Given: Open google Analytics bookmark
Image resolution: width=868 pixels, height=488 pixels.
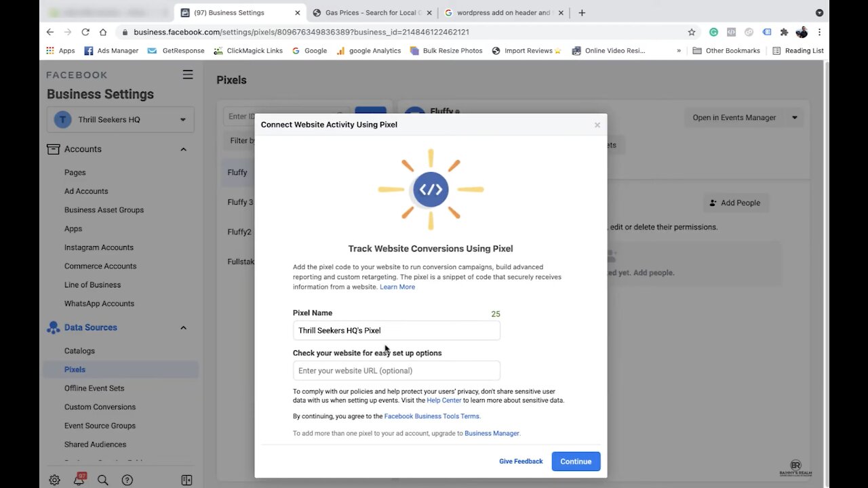Looking at the screenshot, I should (368, 50).
